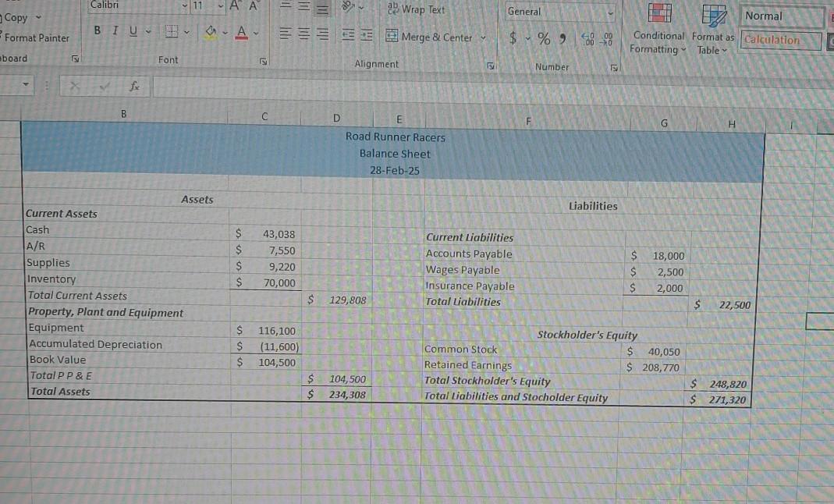Select column G header
834x504 pixels.
pos(663,123)
